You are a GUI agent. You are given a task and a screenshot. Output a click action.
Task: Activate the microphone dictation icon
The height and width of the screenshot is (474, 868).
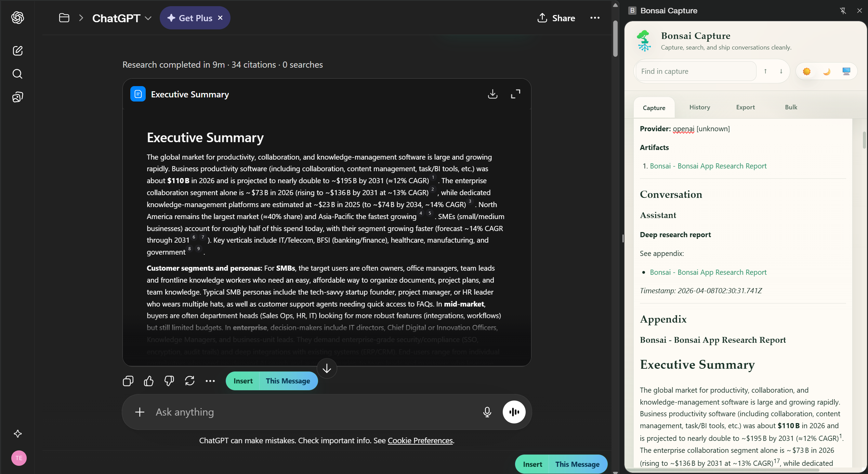(x=487, y=412)
